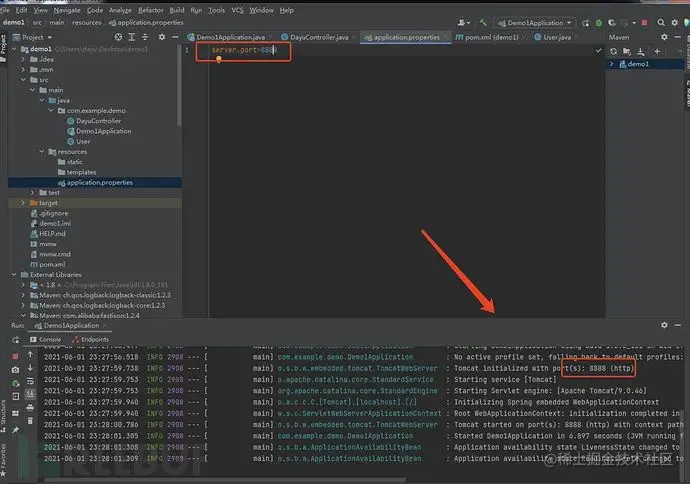Expand the test folder
690x484 pixels.
(x=32, y=192)
